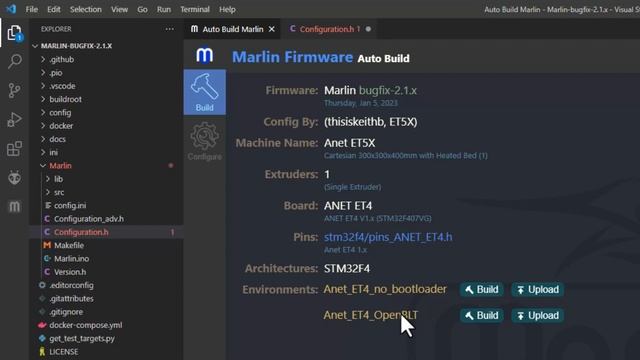This screenshot has height=360, width=640.
Task: Upload the Anet_ET4_no_bootloader environment
Action: click(x=538, y=289)
